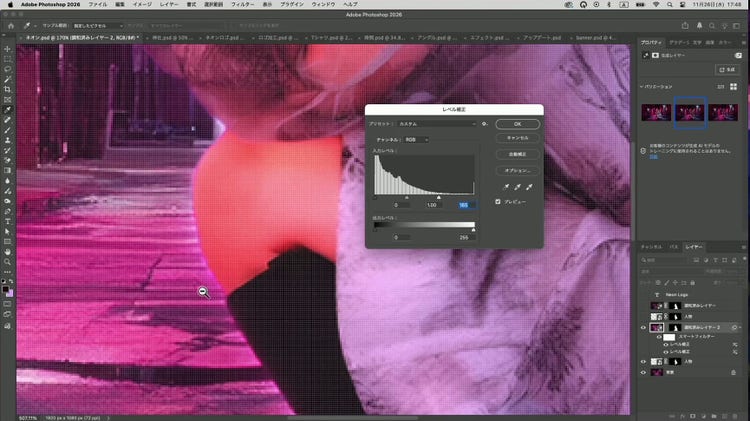The height and width of the screenshot is (421, 750).
Task: Toggle visibility of スマートフィルター
Action: (660, 337)
